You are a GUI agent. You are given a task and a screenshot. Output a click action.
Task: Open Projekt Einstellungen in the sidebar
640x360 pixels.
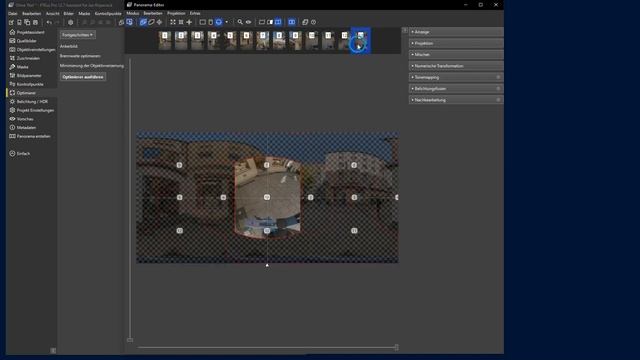31,110
